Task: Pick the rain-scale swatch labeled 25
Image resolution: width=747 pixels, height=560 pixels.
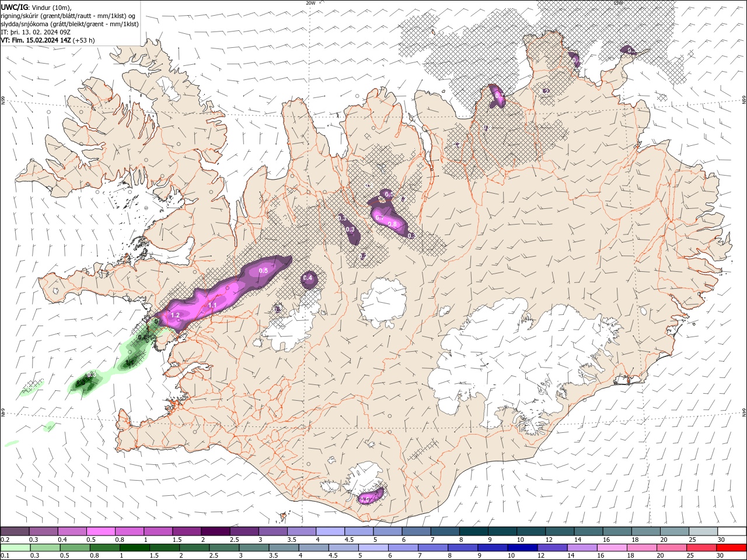Action: click(x=701, y=548)
